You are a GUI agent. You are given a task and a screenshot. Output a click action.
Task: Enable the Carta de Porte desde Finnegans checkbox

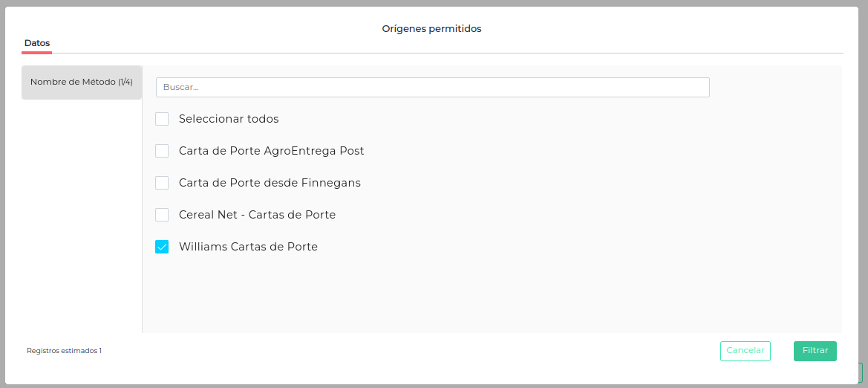162,183
